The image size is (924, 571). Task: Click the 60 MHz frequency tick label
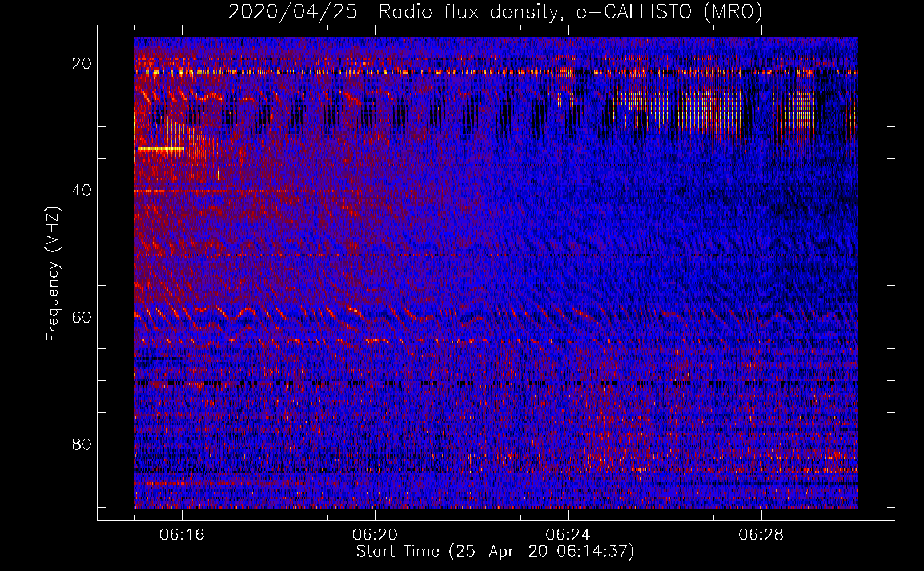pos(82,317)
